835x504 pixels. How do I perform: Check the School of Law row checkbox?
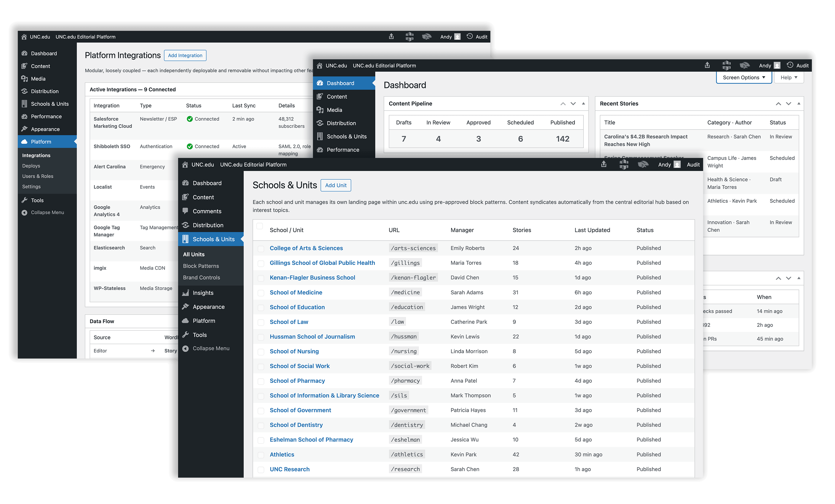coord(260,322)
